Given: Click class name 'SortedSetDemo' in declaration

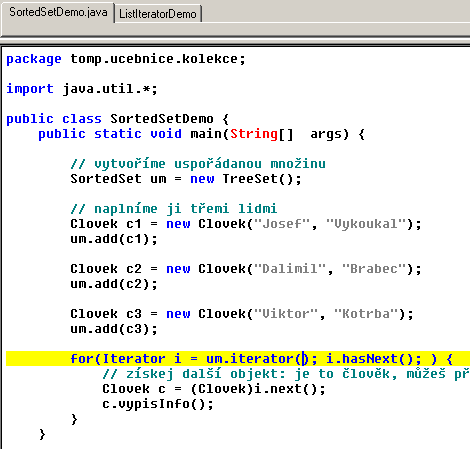Looking at the screenshot, I should [162, 119].
